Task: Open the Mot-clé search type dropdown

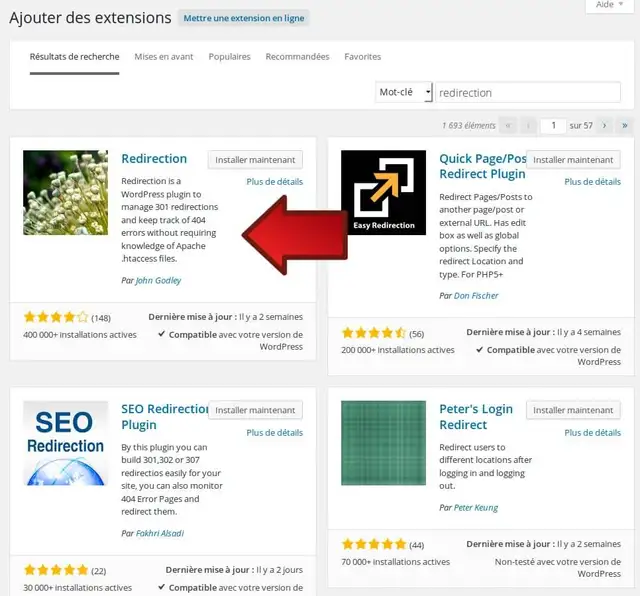Action: coord(404,92)
